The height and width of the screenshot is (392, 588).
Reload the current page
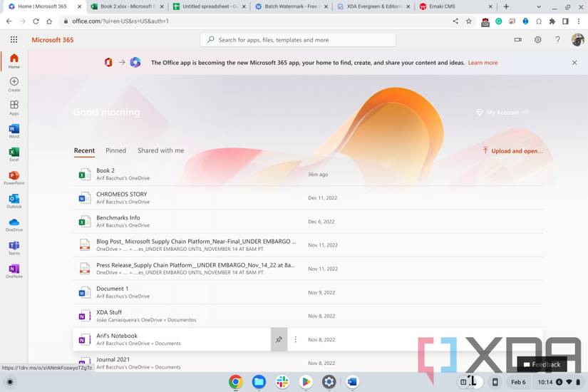click(x=36, y=21)
